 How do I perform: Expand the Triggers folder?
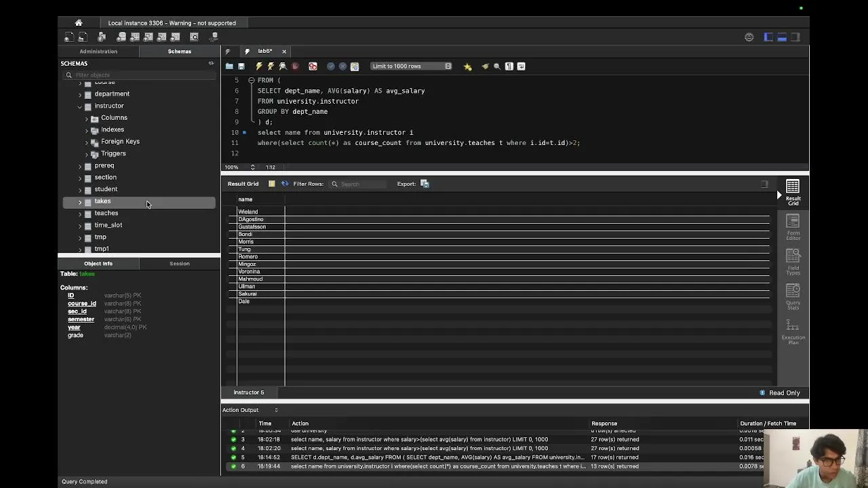click(87, 154)
